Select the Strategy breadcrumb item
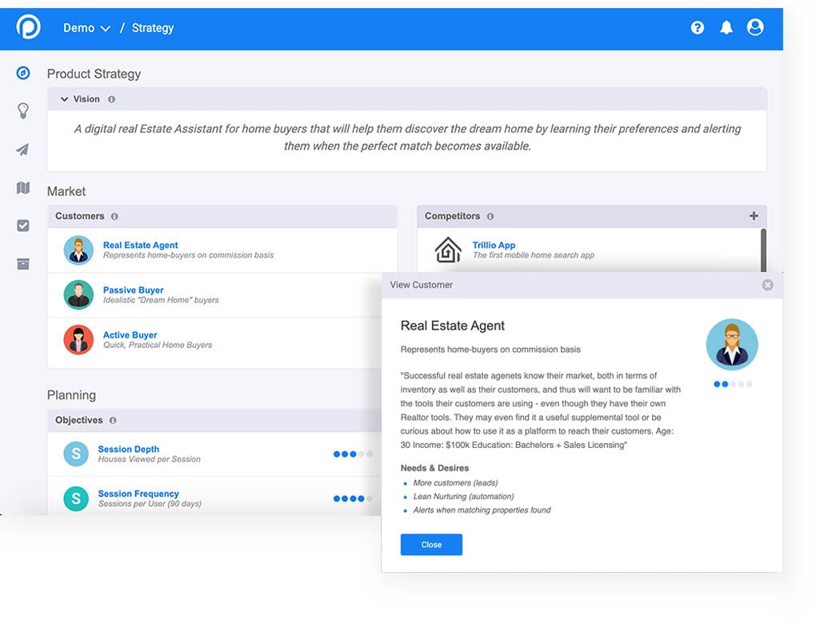 152,27
